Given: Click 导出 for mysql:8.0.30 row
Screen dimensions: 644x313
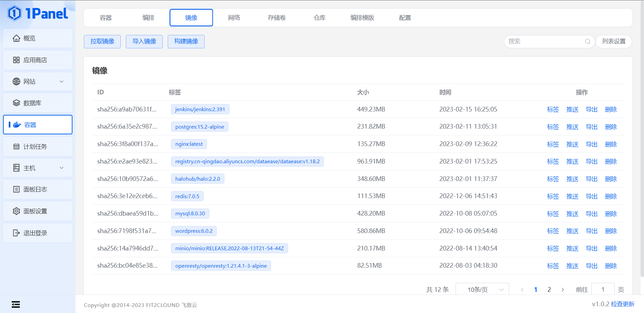Looking at the screenshot, I should [592, 214].
